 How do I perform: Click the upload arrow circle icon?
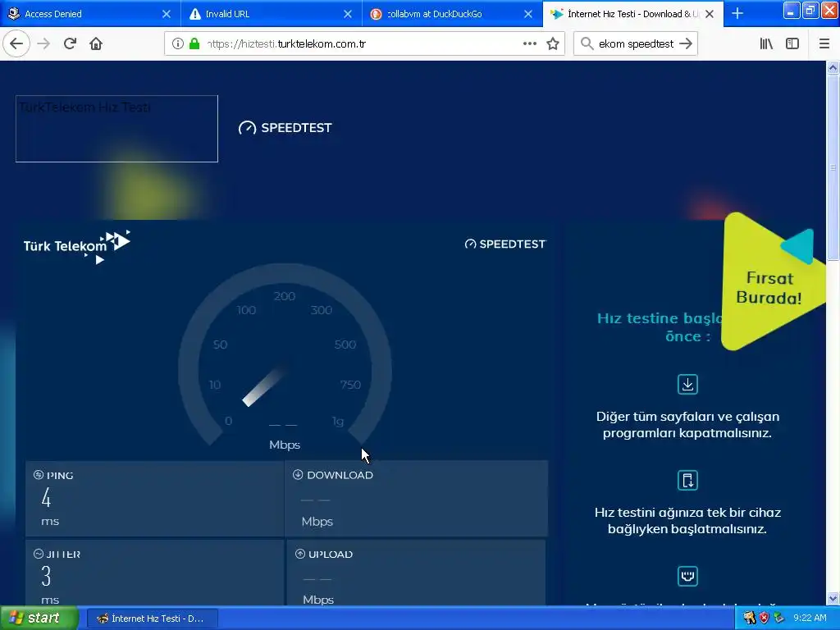tap(300, 554)
